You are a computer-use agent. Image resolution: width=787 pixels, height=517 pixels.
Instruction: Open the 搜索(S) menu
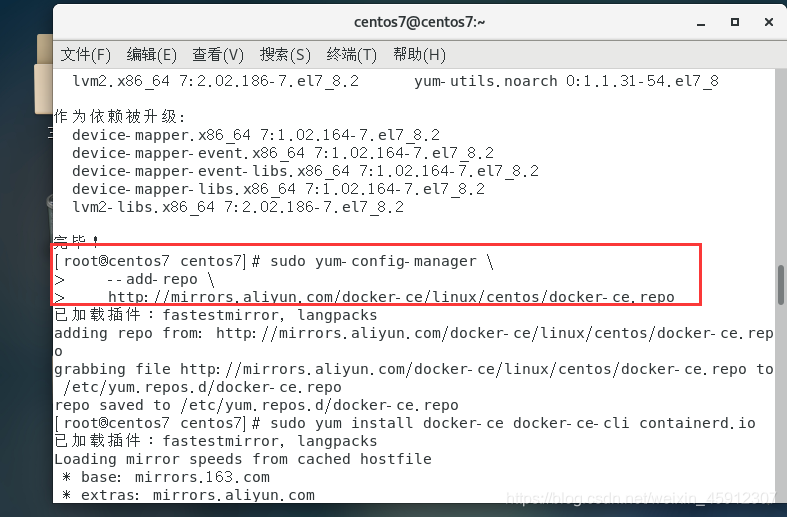(x=285, y=54)
